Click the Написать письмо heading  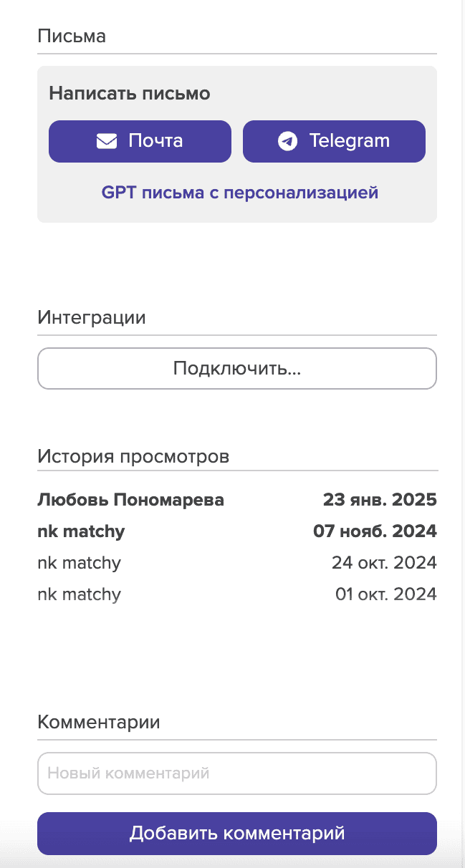[130, 93]
